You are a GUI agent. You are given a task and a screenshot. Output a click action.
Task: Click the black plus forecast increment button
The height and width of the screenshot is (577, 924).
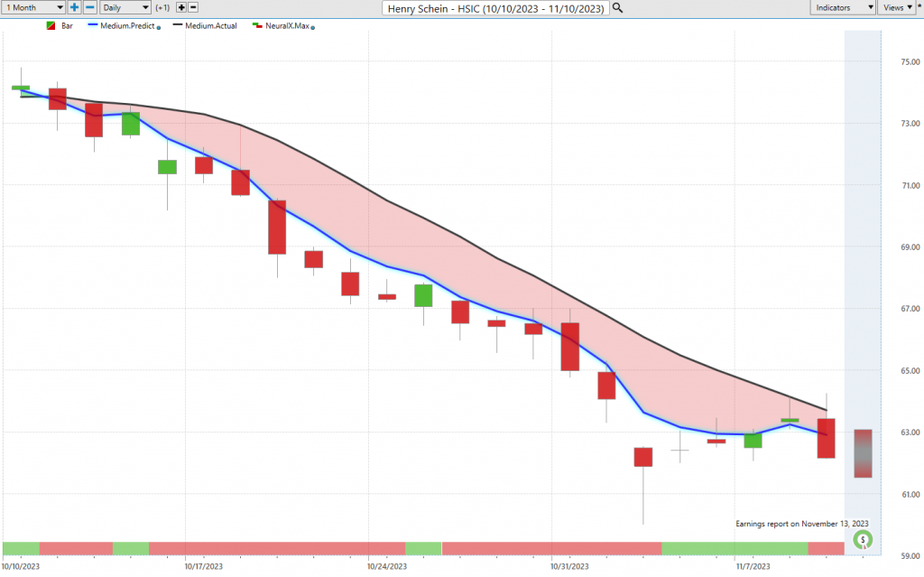tap(181, 7)
